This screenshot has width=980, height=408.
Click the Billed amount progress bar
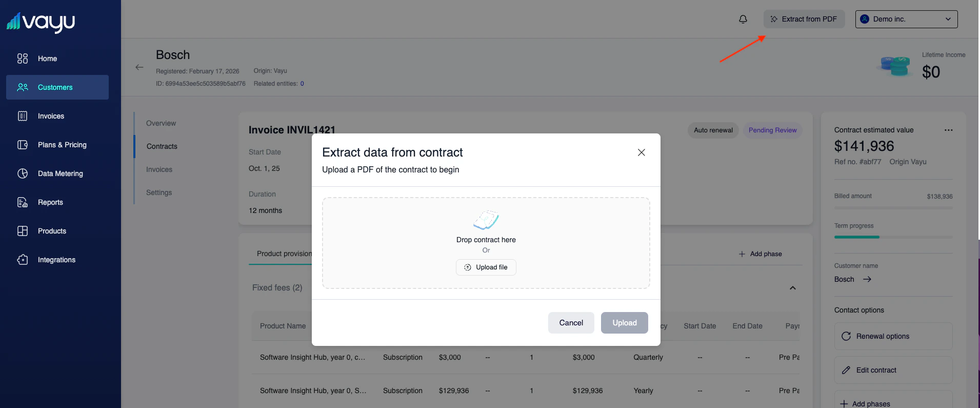(893, 208)
